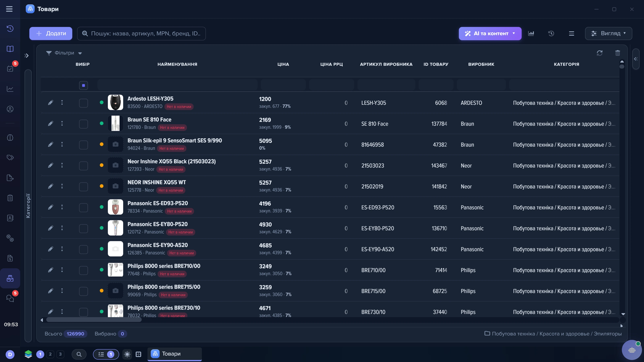This screenshot has height=362, width=644.
Task: Sort by the ЦІНА column header
Action: coord(283,64)
